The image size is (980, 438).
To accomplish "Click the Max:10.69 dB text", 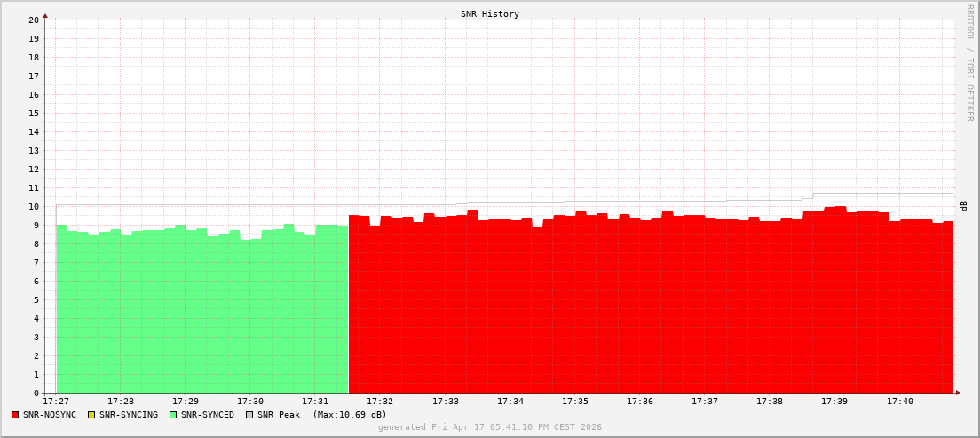I will 350,415.
